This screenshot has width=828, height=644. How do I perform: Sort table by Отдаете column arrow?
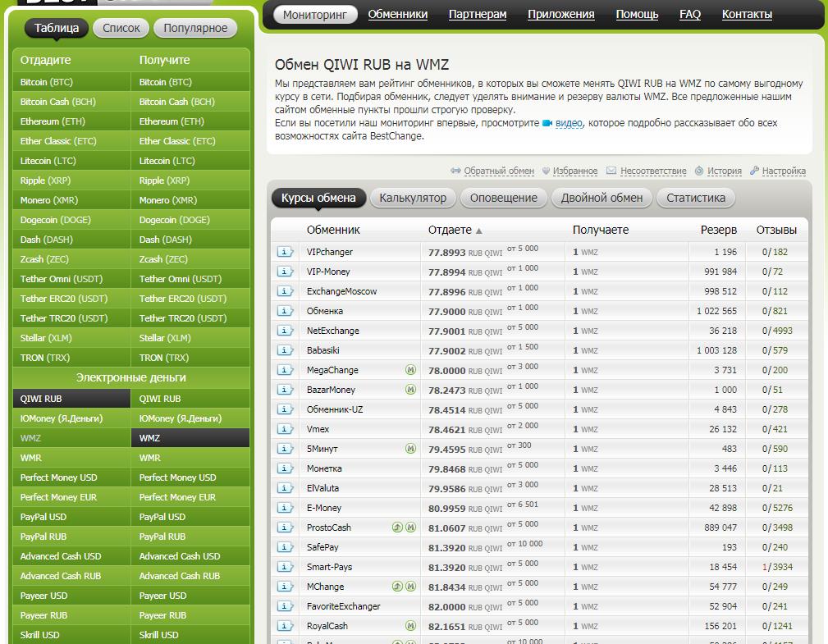click(x=479, y=231)
